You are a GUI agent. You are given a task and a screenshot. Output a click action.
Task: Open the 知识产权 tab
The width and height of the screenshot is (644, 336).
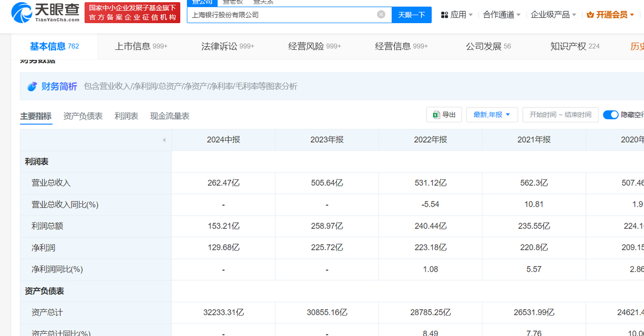[575, 46]
